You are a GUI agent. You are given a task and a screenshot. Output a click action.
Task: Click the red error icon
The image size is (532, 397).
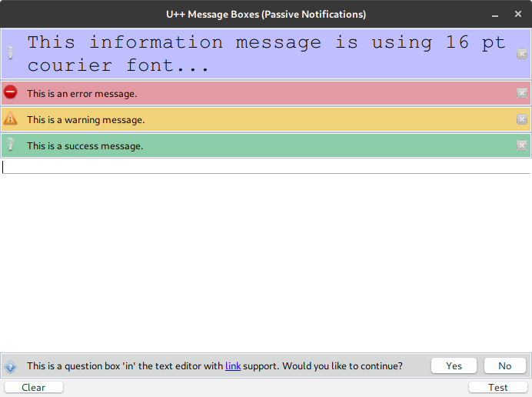11,93
